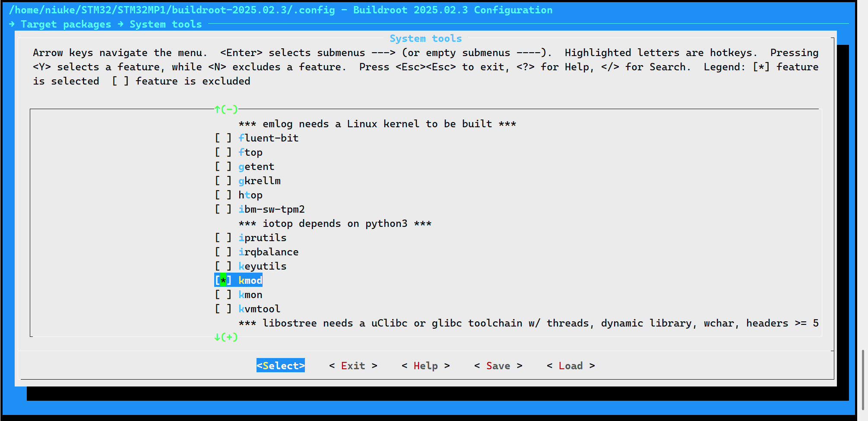Select the gkrellm package label
Screen dimensions: 868x421
(x=260, y=181)
